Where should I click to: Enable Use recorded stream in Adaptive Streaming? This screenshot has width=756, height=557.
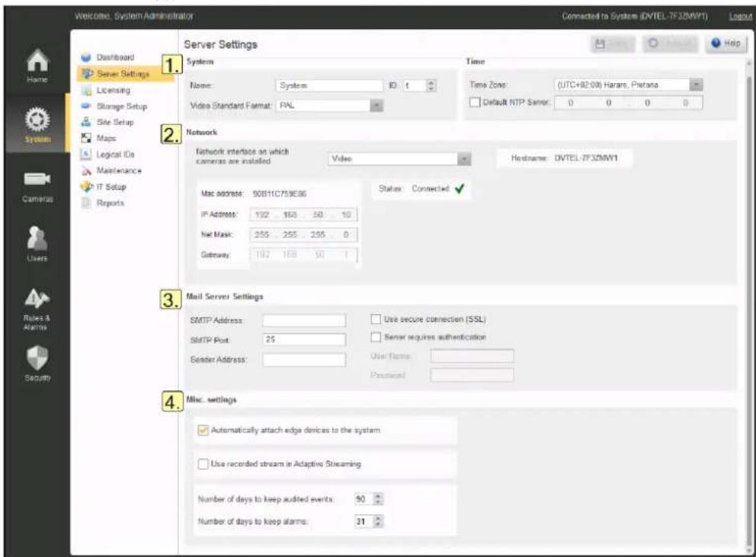[203, 464]
